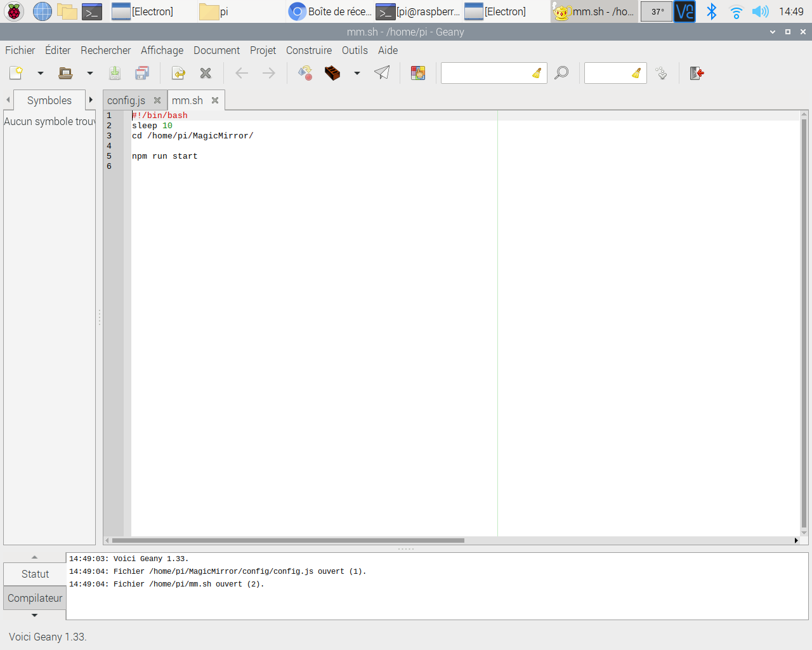Viewport: 812px width, 650px height.
Task: Open the color chooser
Action: coord(417,72)
